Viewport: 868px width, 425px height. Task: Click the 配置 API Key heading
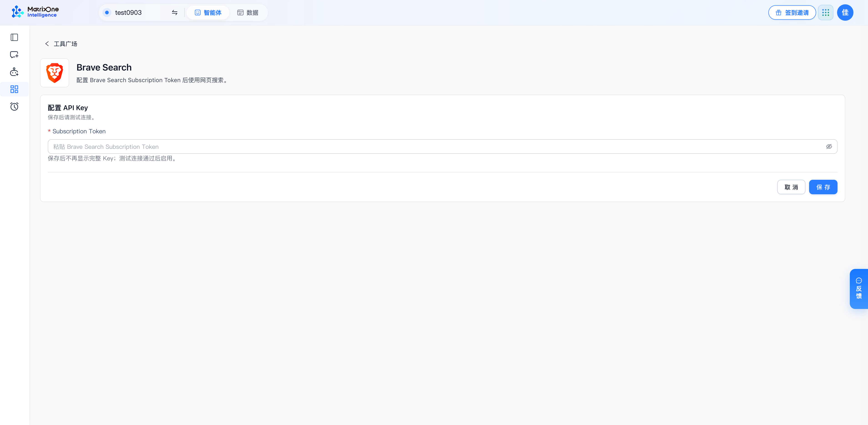(x=68, y=108)
